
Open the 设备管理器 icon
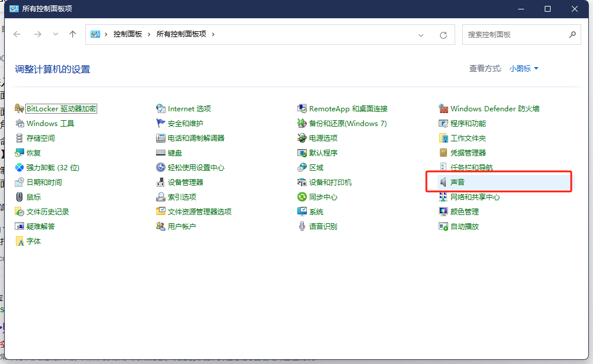point(161,183)
